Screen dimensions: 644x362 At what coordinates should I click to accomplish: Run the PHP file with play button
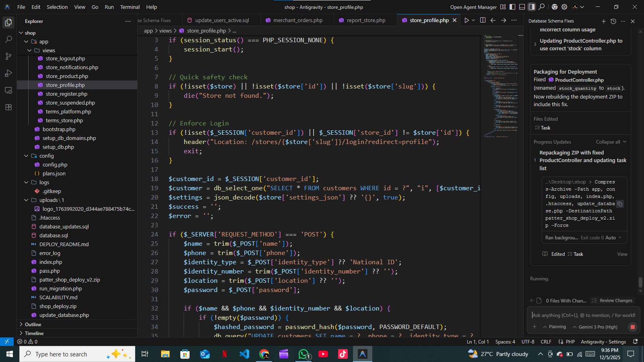(466, 21)
